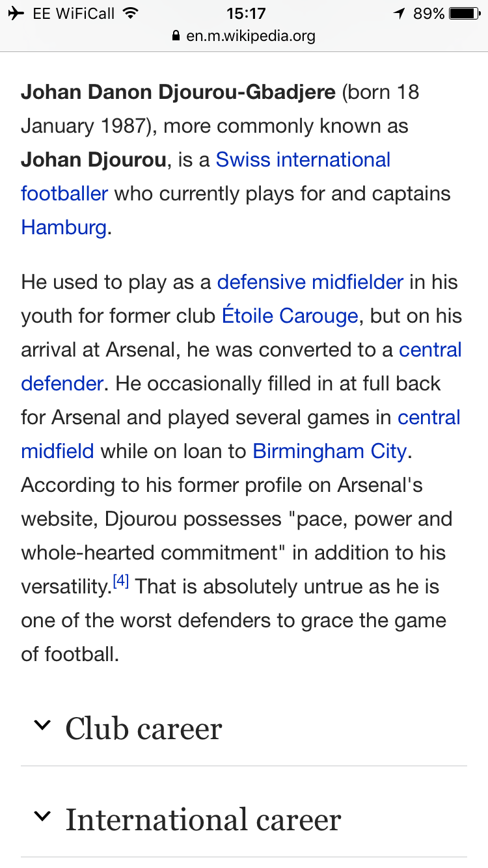
Task: Tap the 15:17 clock in status bar
Action: pos(246,14)
